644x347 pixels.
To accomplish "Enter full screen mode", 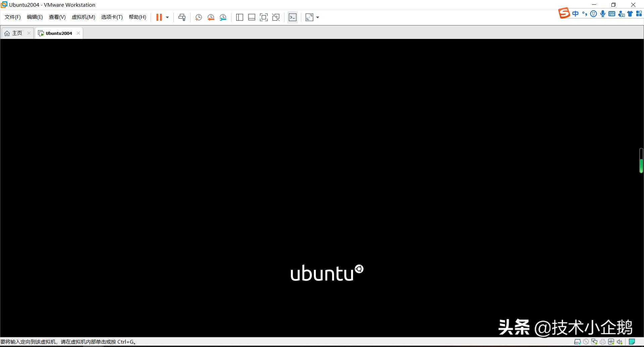I will point(264,17).
